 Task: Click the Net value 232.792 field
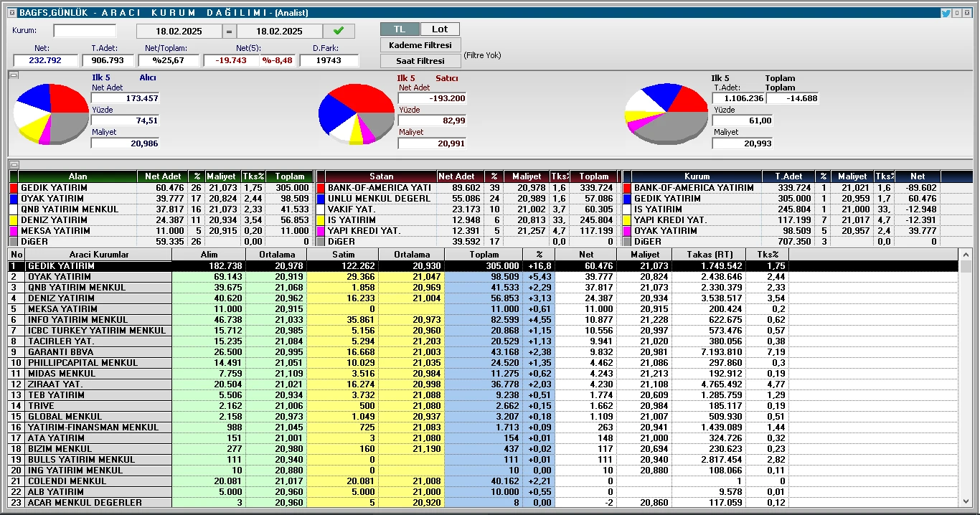pos(45,61)
